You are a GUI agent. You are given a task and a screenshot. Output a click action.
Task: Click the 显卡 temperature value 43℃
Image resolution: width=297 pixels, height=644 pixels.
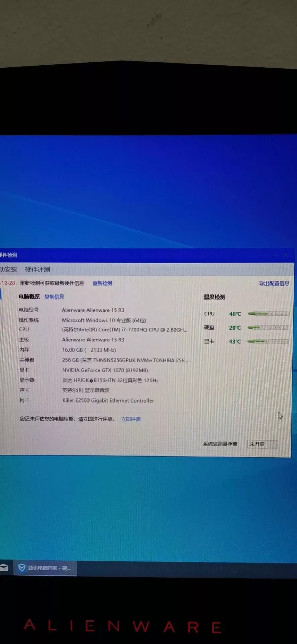(235, 342)
